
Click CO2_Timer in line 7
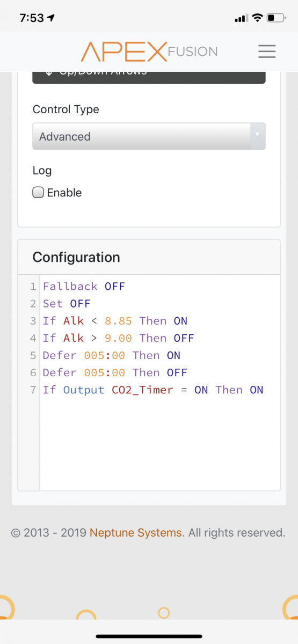tap(142, 390)
